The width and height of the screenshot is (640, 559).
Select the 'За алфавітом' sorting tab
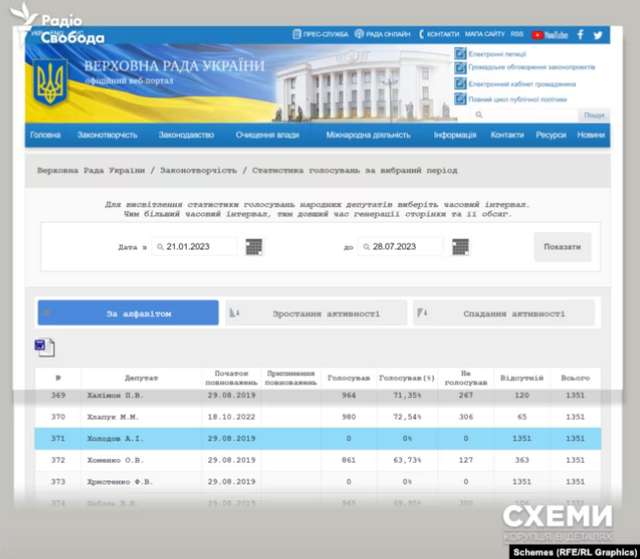pos(128,313)
